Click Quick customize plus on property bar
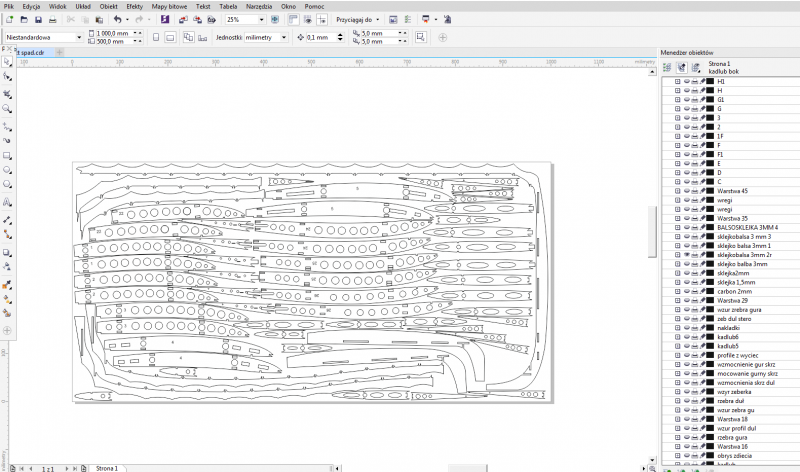 (442, 37)
